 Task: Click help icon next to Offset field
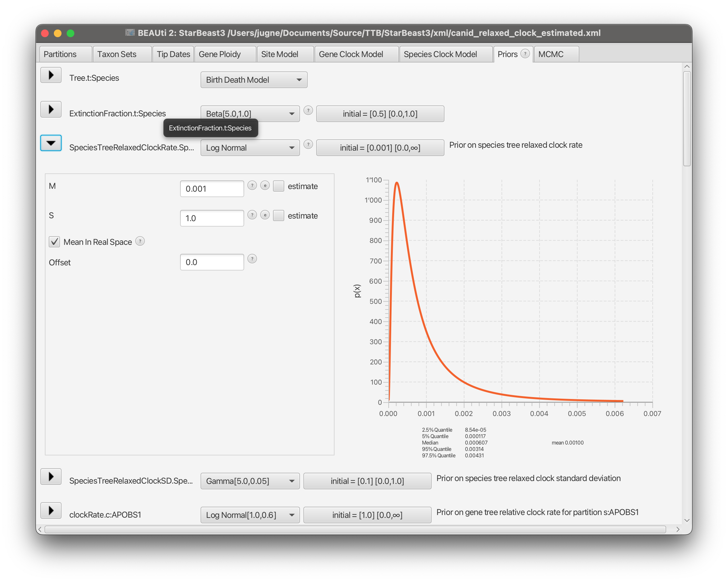(x=252, y=259)
